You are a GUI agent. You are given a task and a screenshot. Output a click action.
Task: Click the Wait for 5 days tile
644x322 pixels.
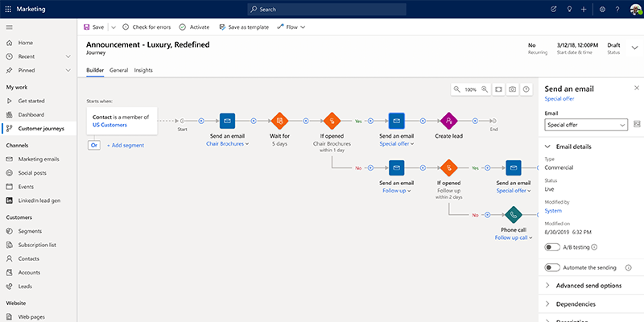[280, 121]
